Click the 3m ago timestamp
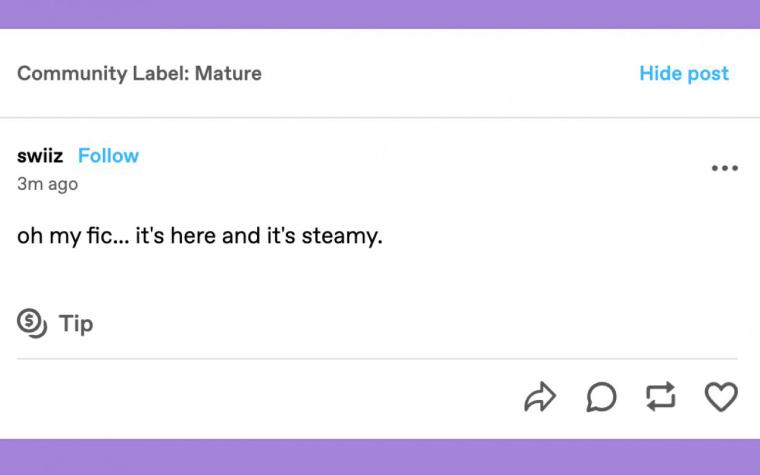 (48, 184)
